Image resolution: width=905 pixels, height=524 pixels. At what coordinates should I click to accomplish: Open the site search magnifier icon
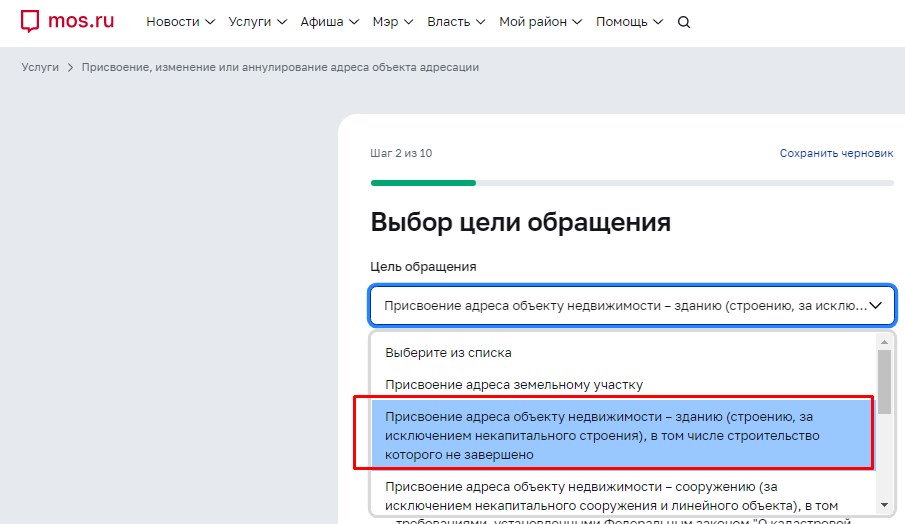tap(684, 22)
